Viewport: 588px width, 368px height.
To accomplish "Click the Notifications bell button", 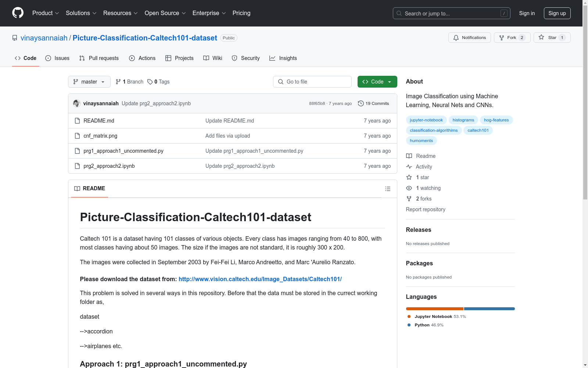I will pyautogui.click(x=469, y=38).
